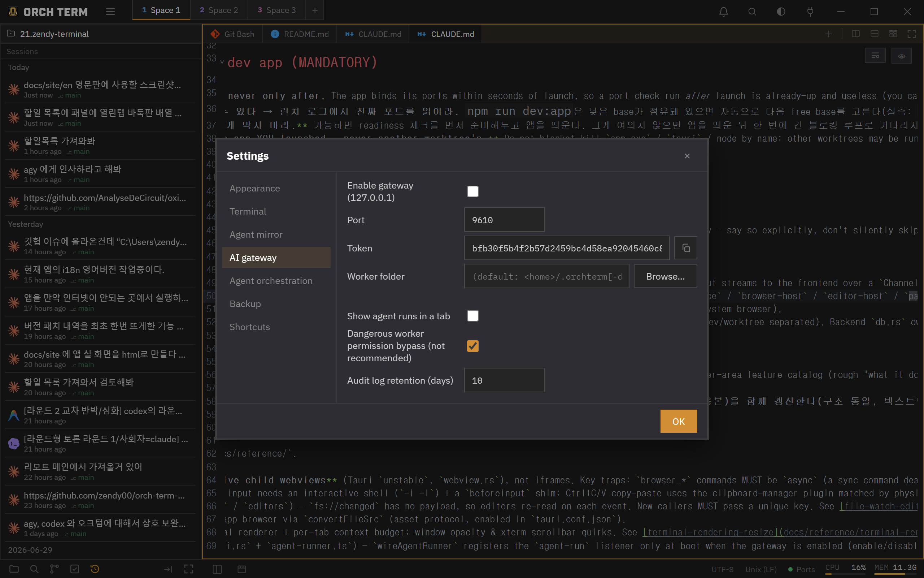Select the Appearance settings section

point(276,189)
